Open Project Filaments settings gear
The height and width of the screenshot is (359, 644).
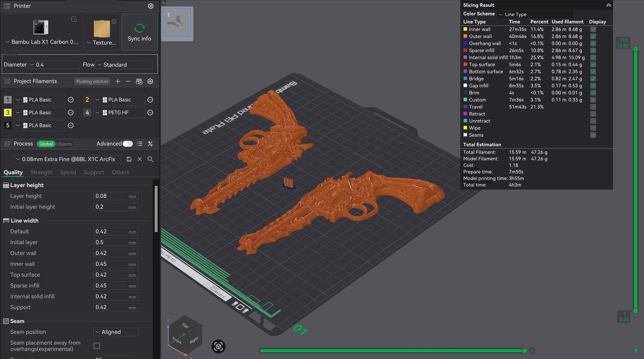tap(150, 82)
